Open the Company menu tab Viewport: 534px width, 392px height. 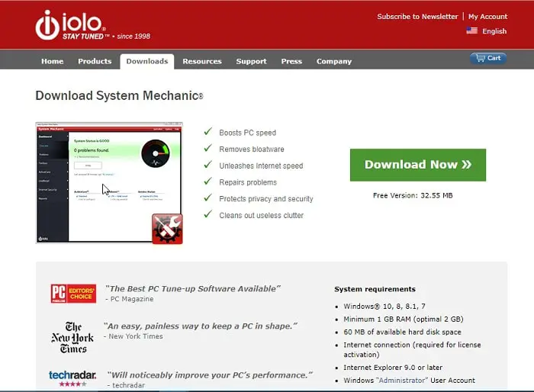coord(334,61)
